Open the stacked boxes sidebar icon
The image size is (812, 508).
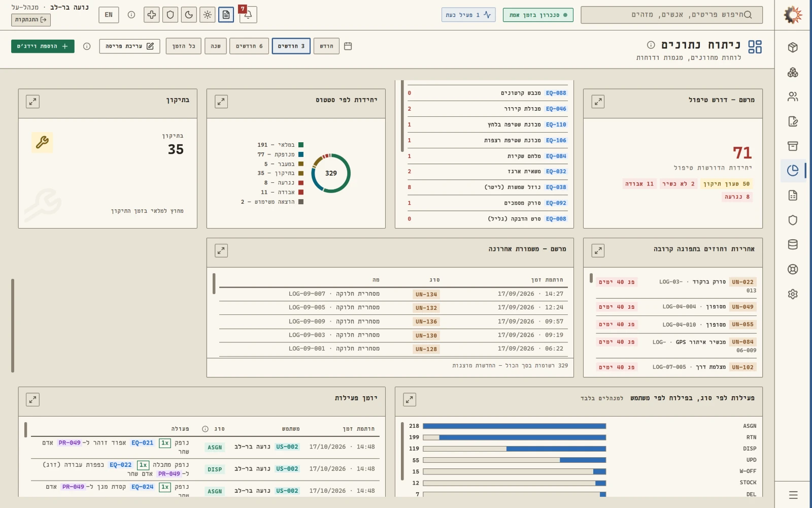coord(793,72)
